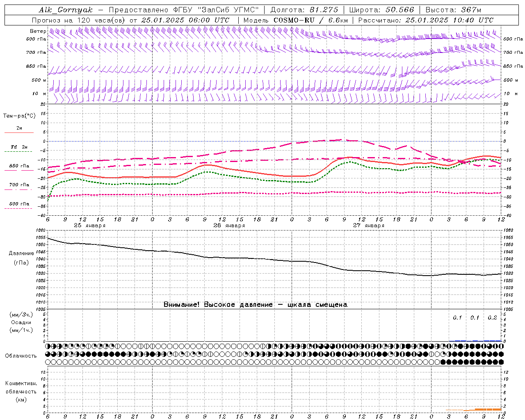Click the precipitation value '0.2'
The image size is (525, 420).
tap(492, 318)
